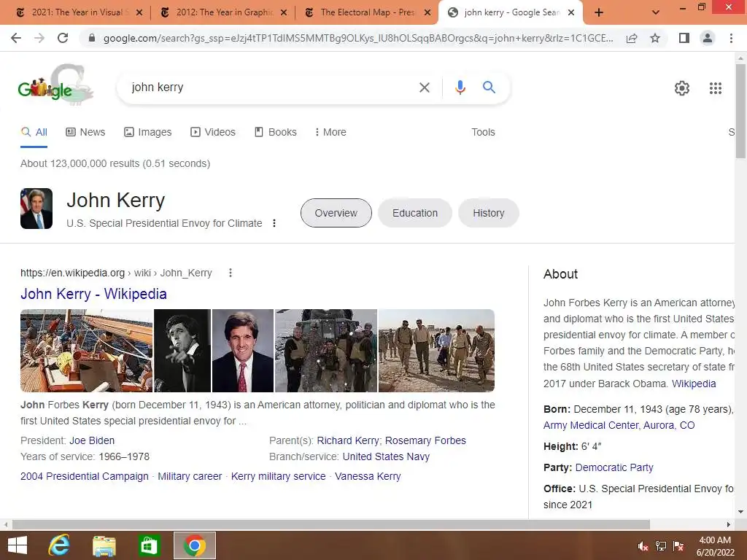Expand the More search filters menu
This screenshot has width=747, height=560.
coord(330,132)
